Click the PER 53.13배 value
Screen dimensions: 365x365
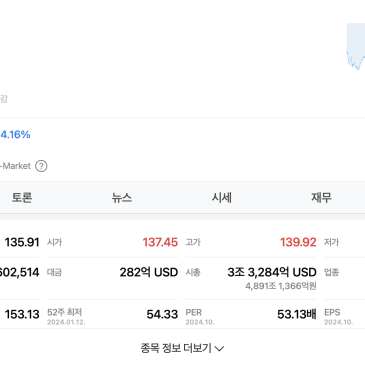pos(297,314)
